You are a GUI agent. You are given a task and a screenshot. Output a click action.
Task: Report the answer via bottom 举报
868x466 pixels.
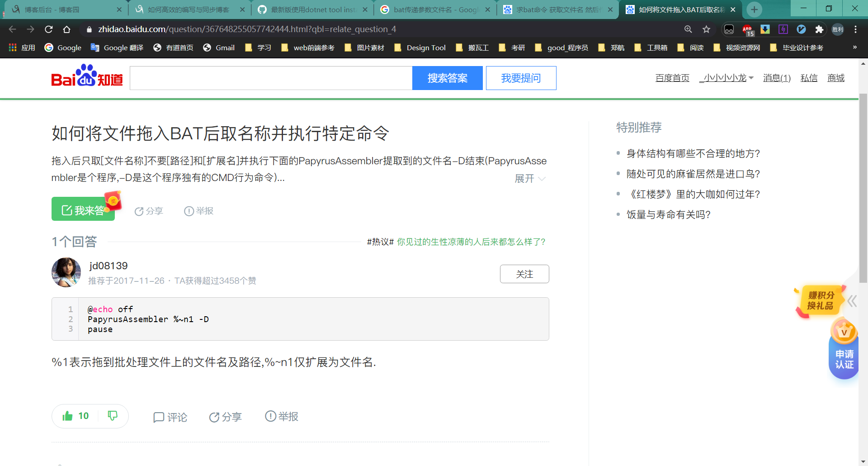(x=281, y=416)
